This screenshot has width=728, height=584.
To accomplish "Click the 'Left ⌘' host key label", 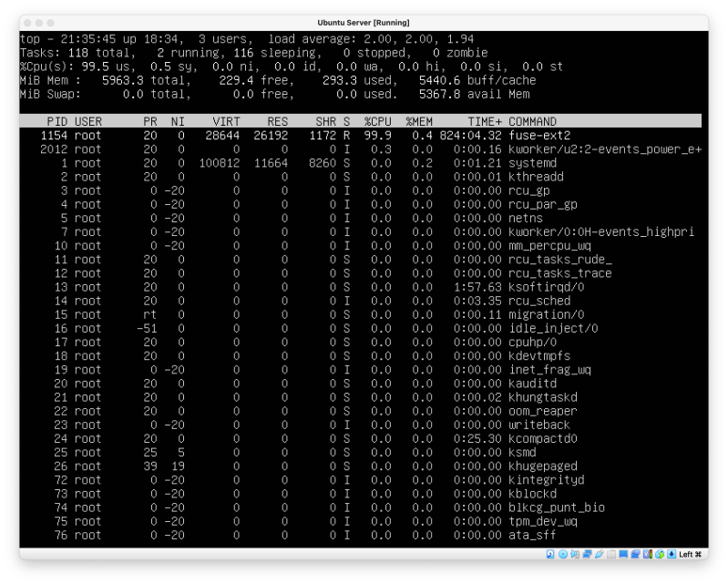I will (x=690, y=554).
